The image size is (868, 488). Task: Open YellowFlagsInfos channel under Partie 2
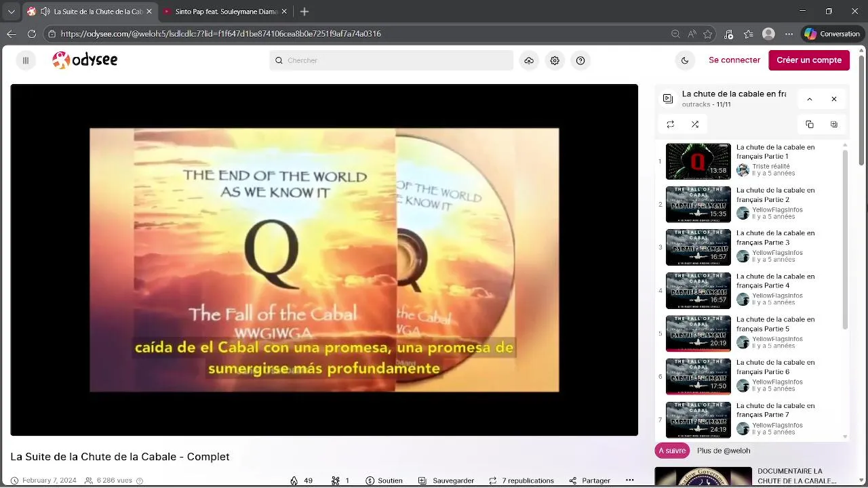(777, 209)
